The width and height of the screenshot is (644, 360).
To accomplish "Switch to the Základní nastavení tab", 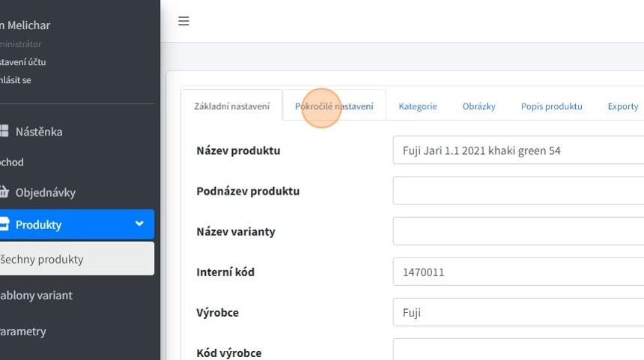I will [231, 106].
